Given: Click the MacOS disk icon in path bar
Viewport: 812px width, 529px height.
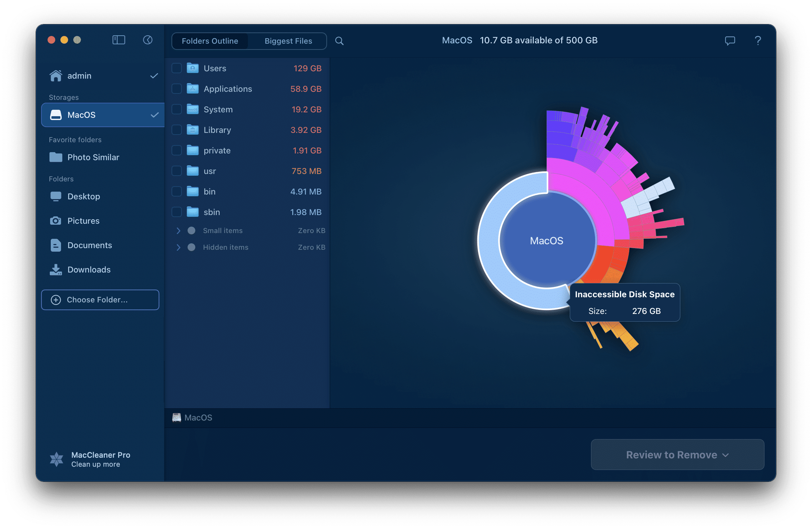Looking at the screenshot, I should (x=177, y=418).
